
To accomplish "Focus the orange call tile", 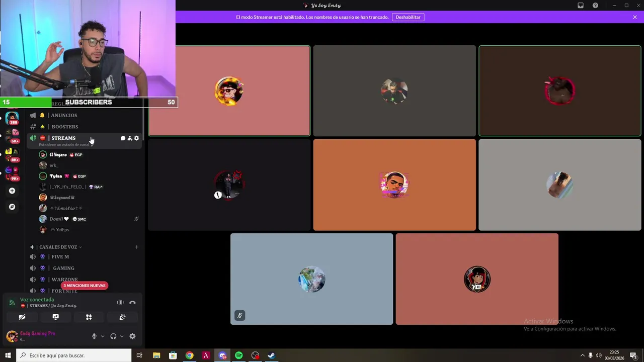I will point(394,185).
